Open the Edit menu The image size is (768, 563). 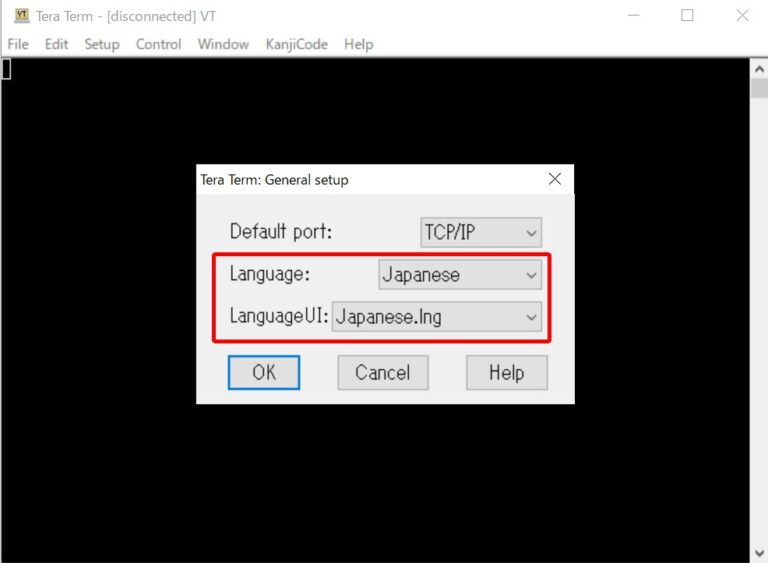(x=56, y=44)
